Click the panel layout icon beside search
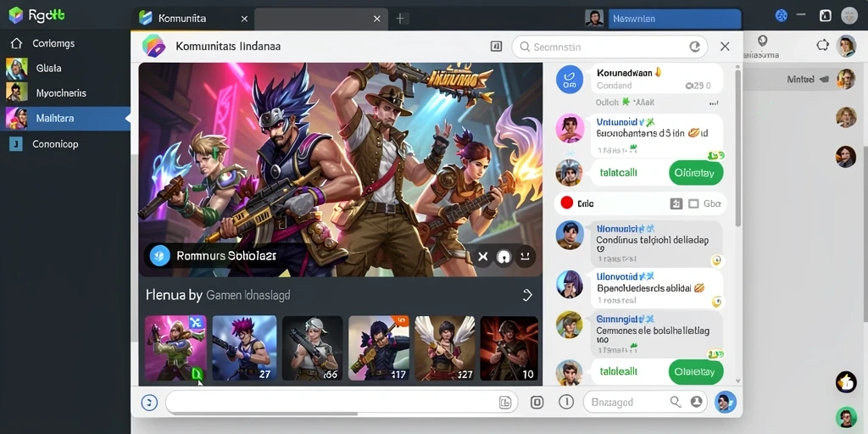 [496, 47]
